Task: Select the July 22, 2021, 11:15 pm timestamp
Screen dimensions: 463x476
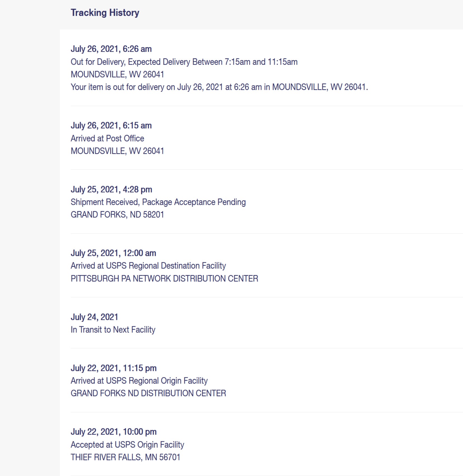Action: tap(114, 368)
